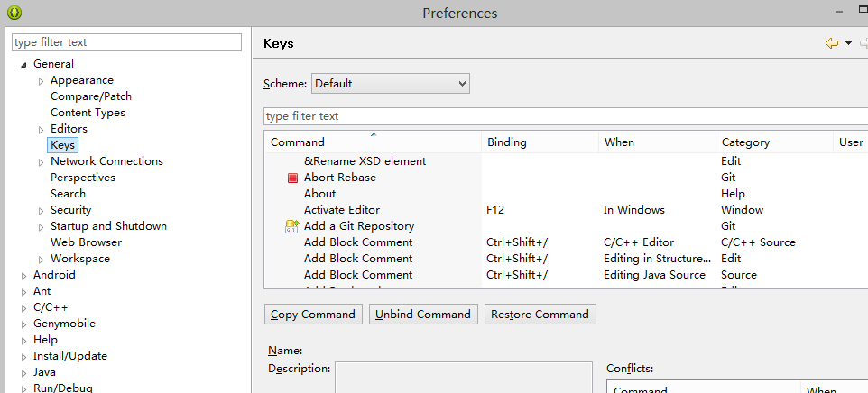Click the Add a Git Repository icon

tap(291, 226)
